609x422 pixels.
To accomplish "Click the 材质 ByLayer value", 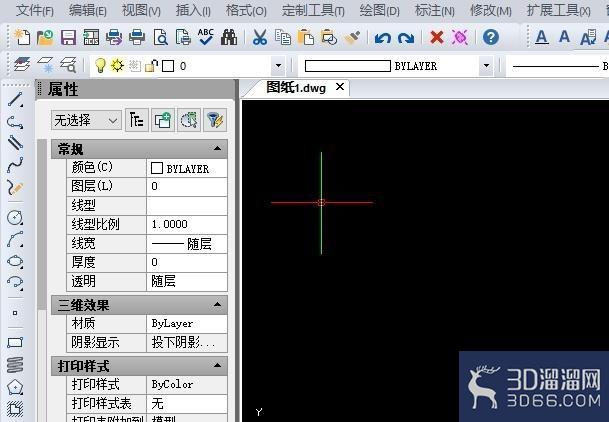I will pyautogui.click(x=187, y=323).
